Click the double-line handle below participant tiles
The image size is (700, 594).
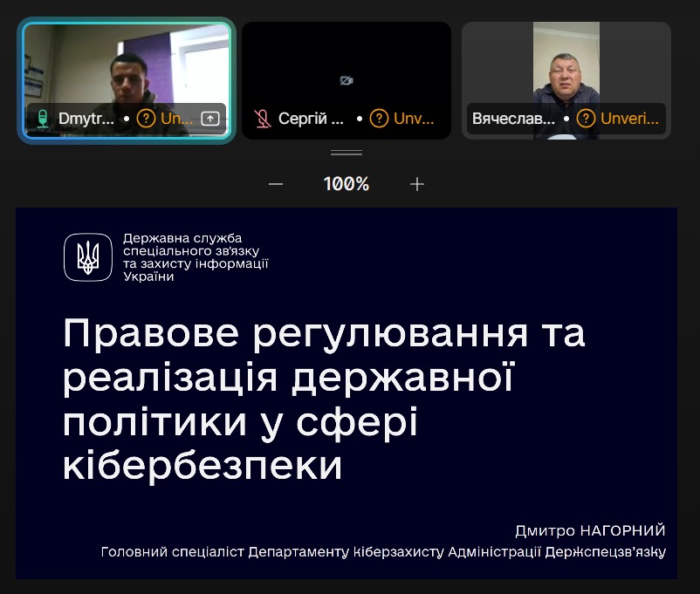coord(347,153)
